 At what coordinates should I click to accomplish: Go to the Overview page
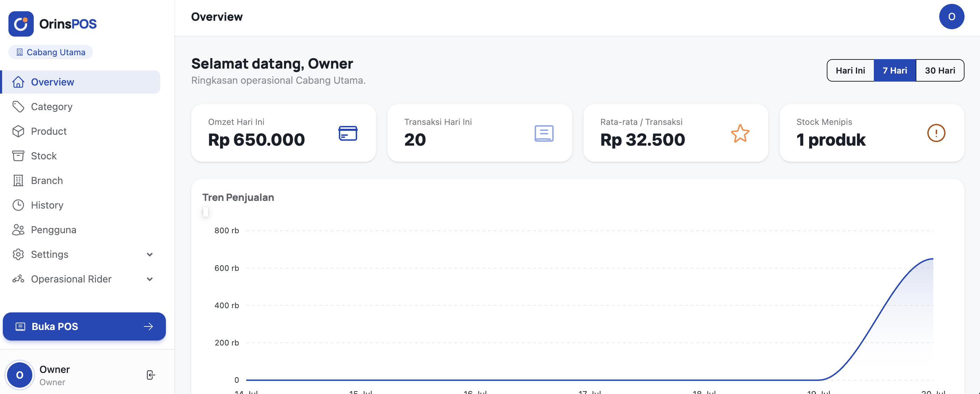coord(80,82)
